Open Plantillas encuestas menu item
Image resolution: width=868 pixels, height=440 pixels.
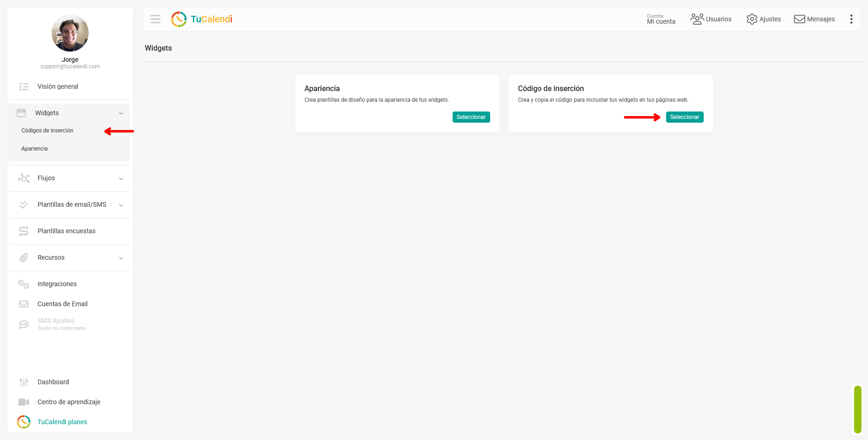tap(66, 231)
